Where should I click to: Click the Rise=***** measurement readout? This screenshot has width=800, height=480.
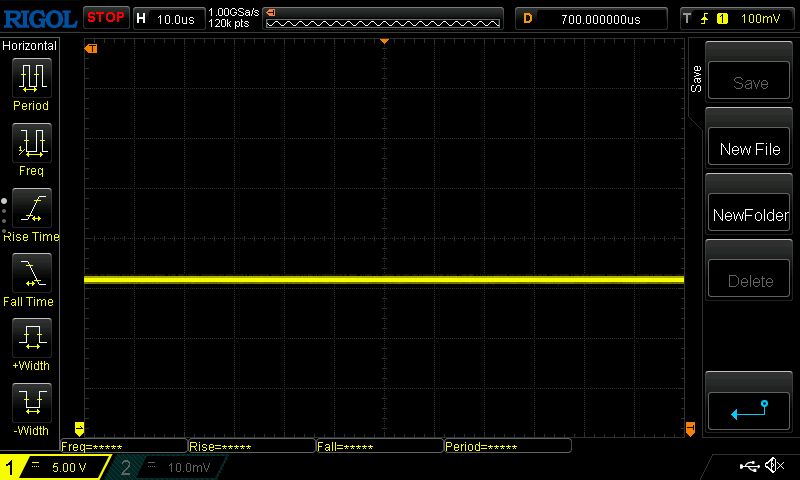[x=252, y=446]
